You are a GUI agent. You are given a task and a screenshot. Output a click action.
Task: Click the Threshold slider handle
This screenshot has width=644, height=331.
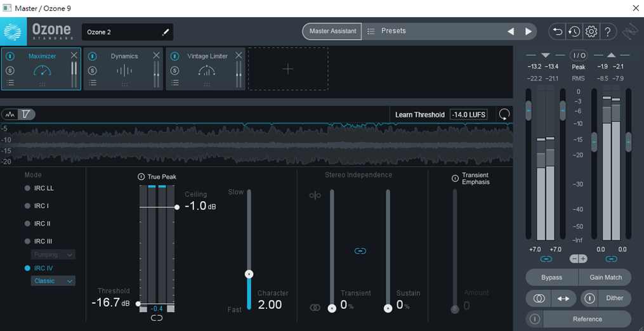(x=138, y=304)
